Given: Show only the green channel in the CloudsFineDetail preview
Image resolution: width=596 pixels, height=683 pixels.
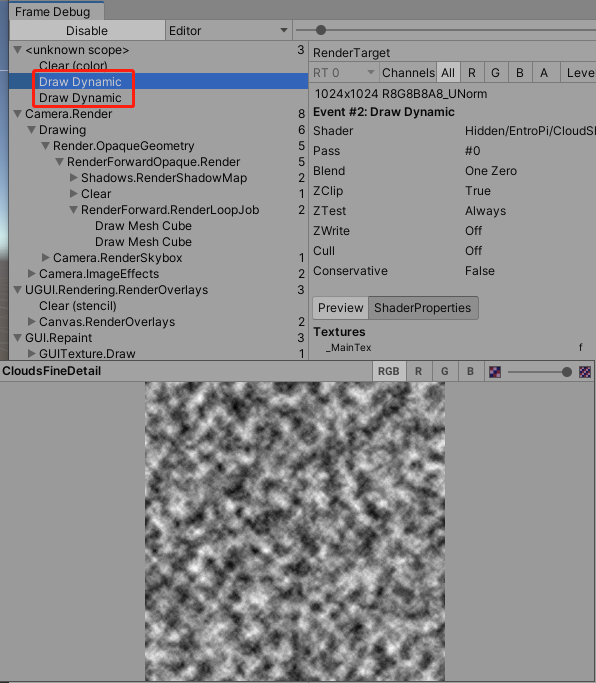Looking at the screenshot, I should (x=444, y=371).
